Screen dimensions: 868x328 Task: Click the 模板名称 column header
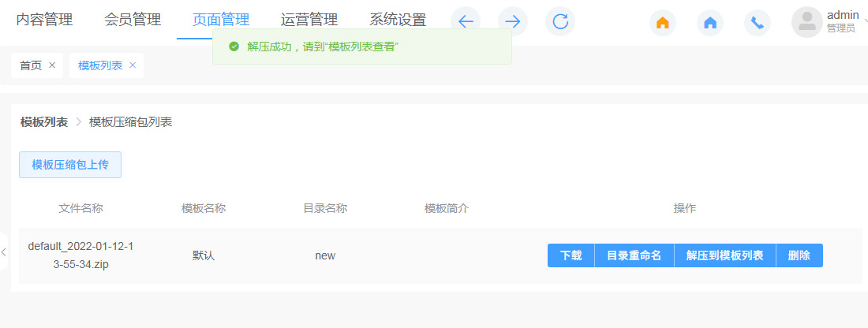[204, 208]
